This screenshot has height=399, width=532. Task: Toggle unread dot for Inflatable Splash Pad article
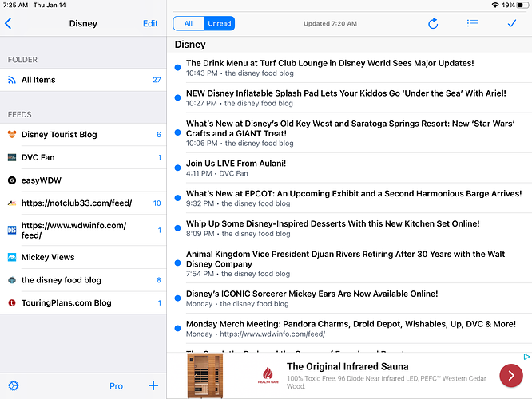[x=177, y=97]
